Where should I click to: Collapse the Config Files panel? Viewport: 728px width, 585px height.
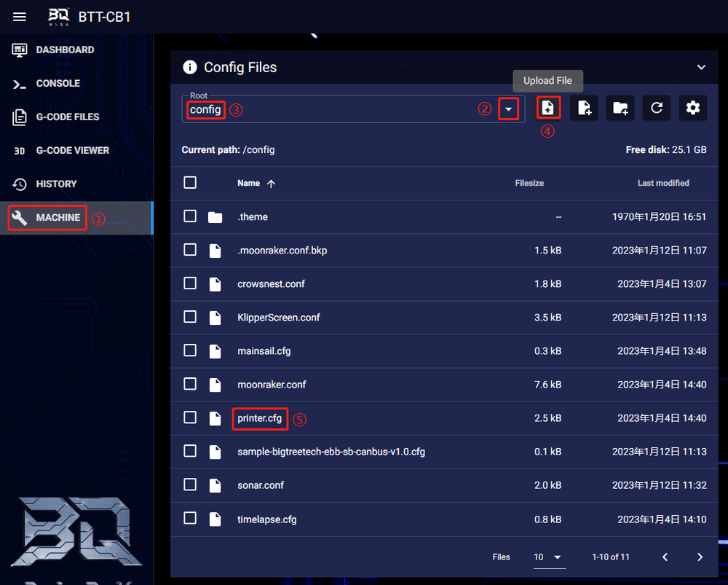pyautogui.click(x=701, y=67)
